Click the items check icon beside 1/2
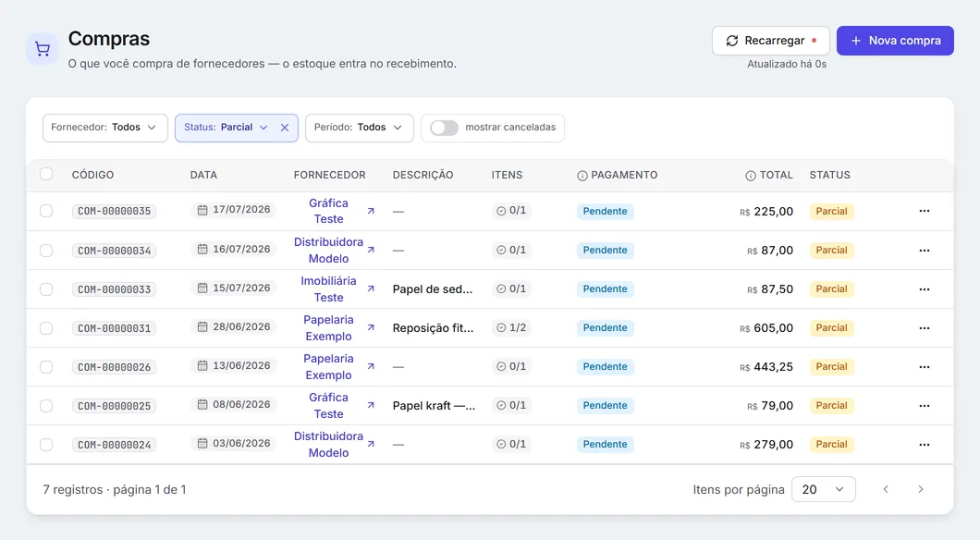 tap(501, 327)
